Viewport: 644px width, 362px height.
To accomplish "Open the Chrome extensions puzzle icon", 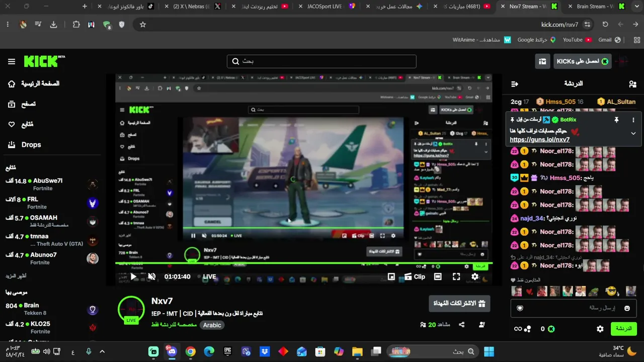I will click(76, 24).
